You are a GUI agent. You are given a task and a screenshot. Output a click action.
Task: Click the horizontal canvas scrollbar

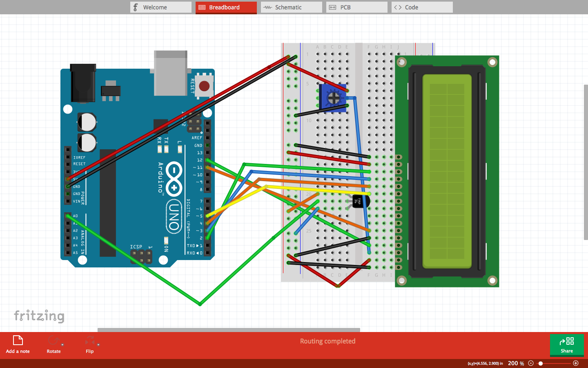click(x=229, y=330)
